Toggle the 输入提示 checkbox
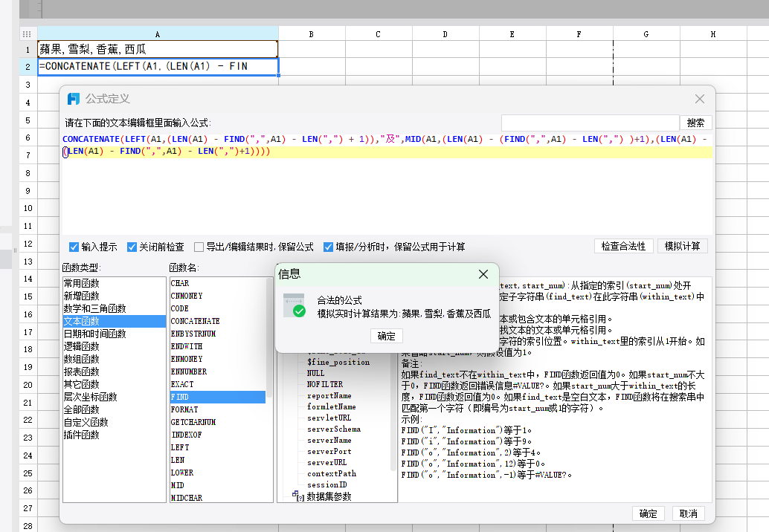This screenshot has width=769, height=532. [x=74, y=247]
